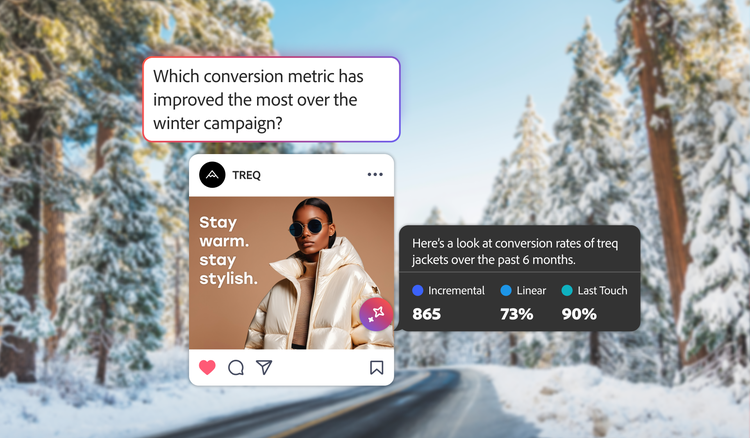Click the Last Touch metric label
Viewport: 750px width, 438px height.
[x=602, y=290]
